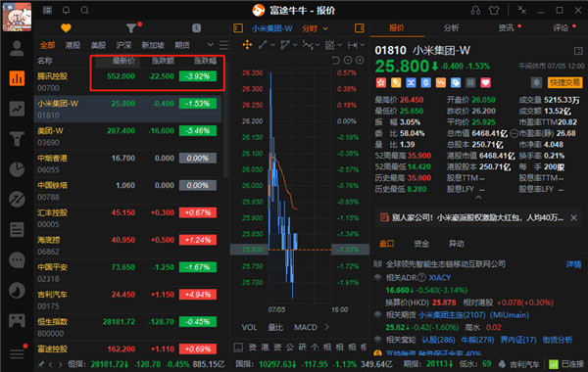Viewport: 588px width, 372px height.
Task: Collapse the stock details with up chevron
Action: (x=478, y=197)
